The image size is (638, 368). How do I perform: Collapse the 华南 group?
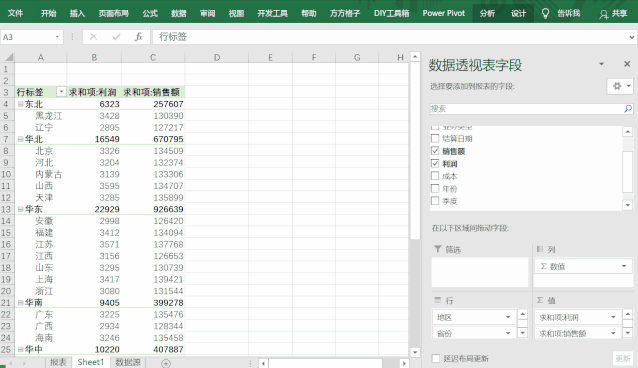20,302
